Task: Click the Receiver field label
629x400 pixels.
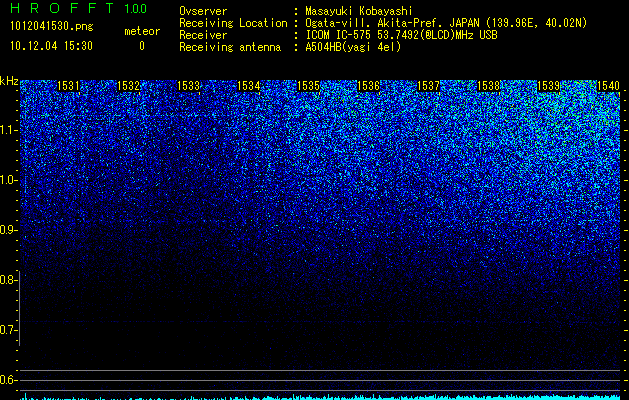Action: tap(203, 35)
